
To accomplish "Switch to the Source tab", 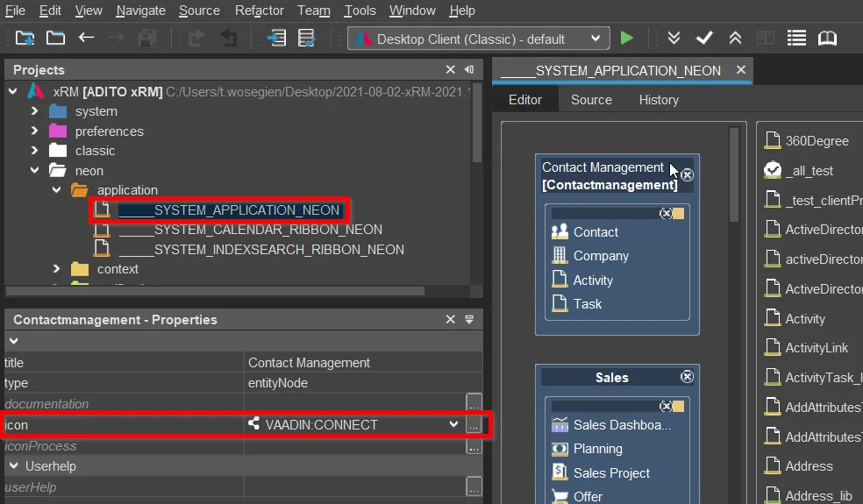I will (x=591, y=100).
